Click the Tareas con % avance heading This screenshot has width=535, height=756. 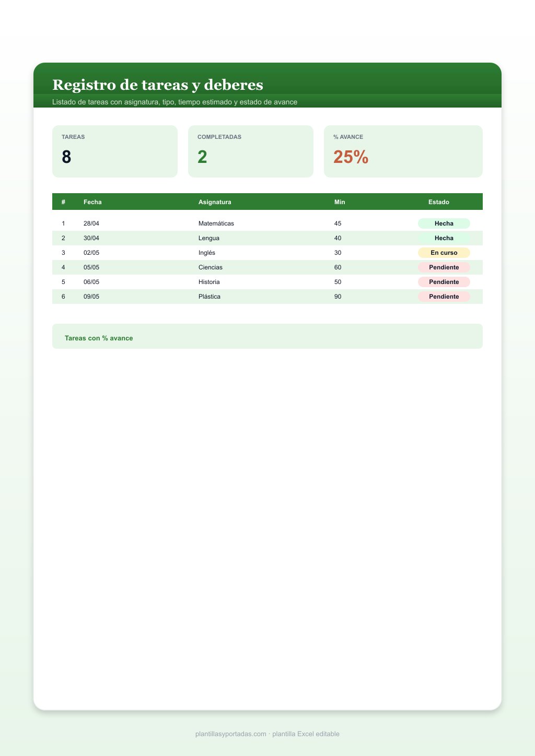(99, 338)
